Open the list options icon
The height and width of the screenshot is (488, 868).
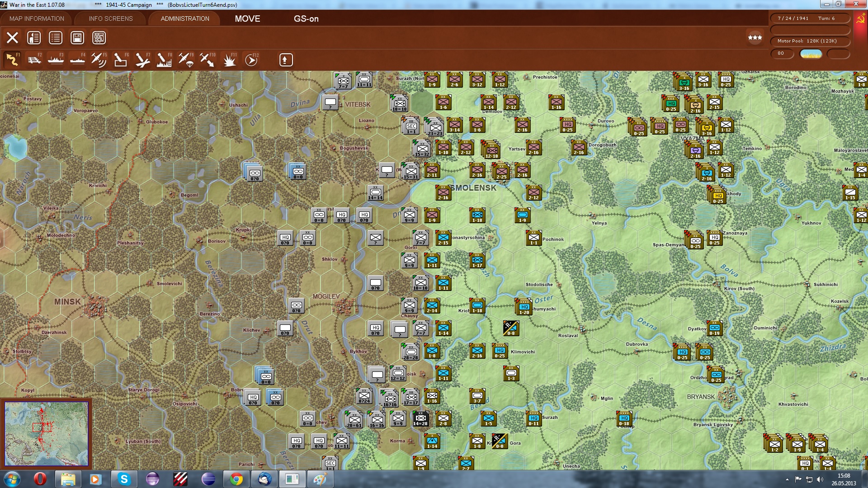[56, 38]
